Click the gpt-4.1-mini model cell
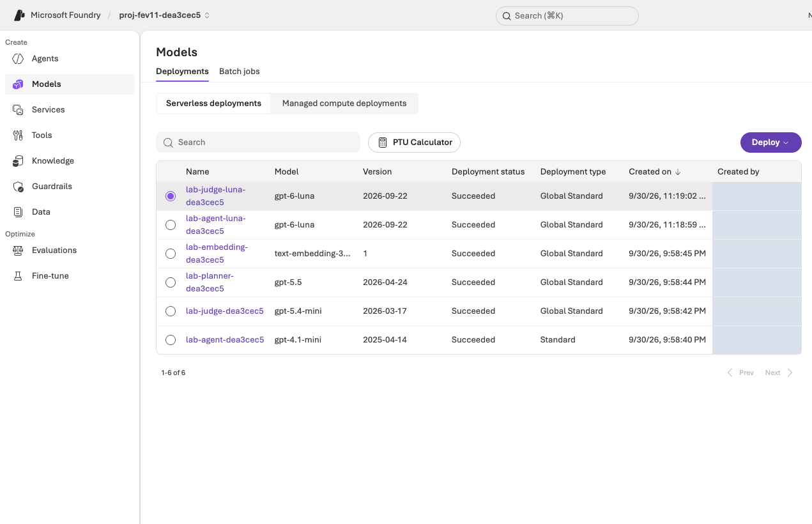This screenshot has width=812, height=524. click(298, 340)
